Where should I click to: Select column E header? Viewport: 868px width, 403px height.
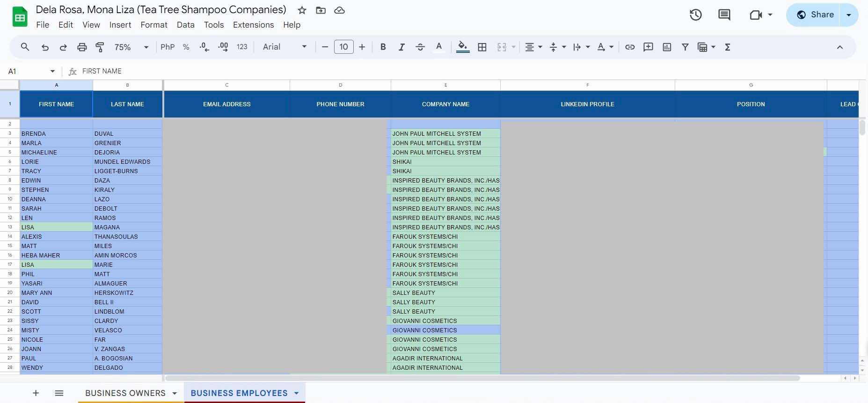[x=445, y=85]
